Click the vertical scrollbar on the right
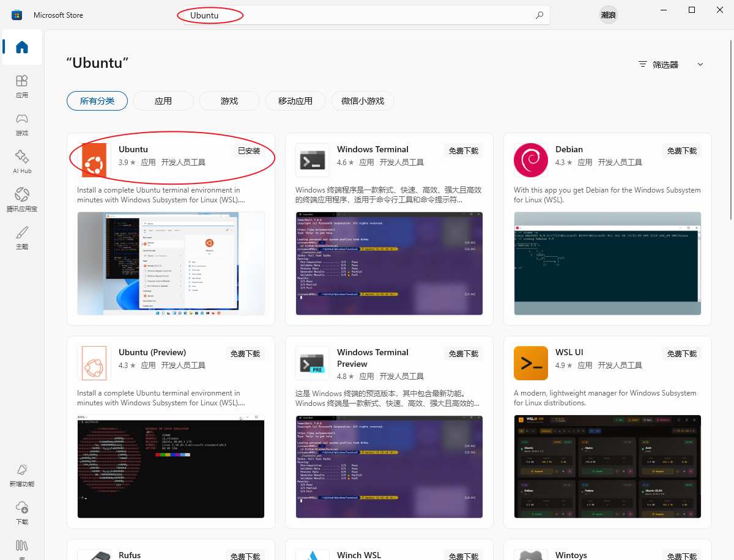This screenshot has width=734, height=560. tap(730, 128)
